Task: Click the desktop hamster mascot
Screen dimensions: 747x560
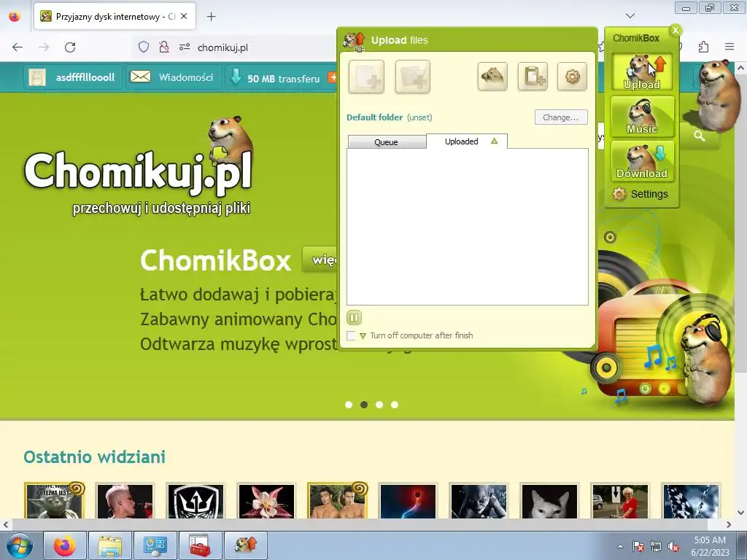Action: coord(719,96)
